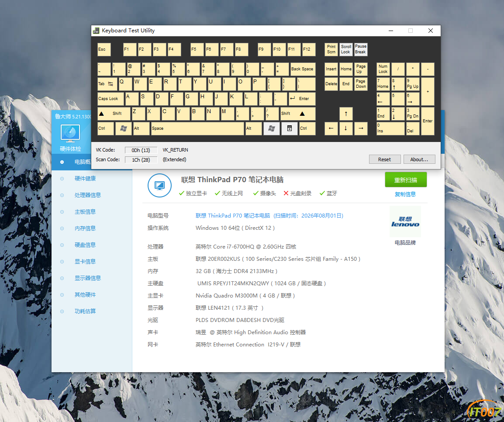Select 主板信息 in sidebar
The width and height of the screenshot is (504, 422).
tap(85, 212)
